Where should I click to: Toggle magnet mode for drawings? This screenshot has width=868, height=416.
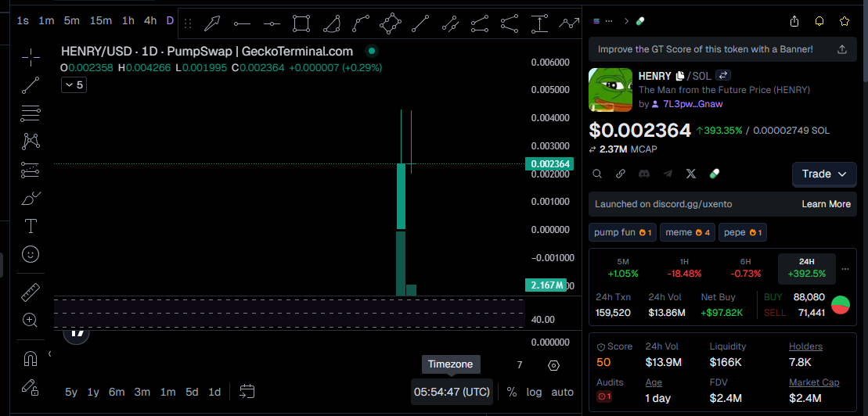[x=31, y=359]
